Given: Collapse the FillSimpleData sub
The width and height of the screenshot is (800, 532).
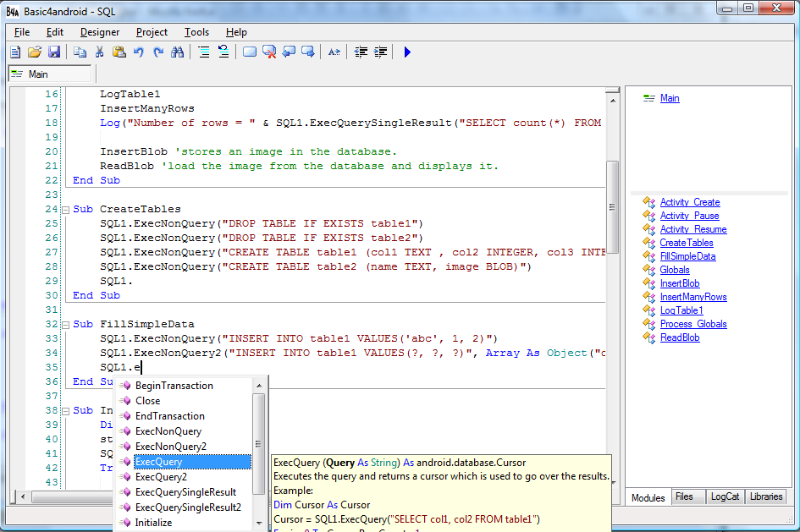Looking at the screenshot, I should click(x=66, y=325).
